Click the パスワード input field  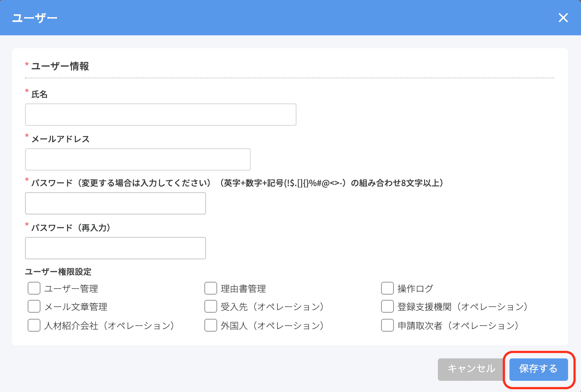tap(115, 203)
